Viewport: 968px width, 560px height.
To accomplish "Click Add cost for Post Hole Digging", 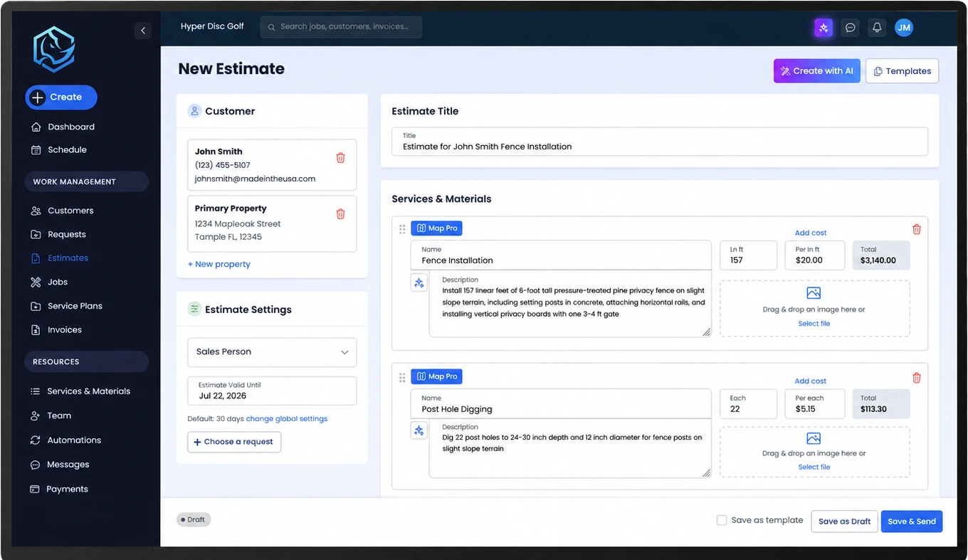I will tap(811, 381).
